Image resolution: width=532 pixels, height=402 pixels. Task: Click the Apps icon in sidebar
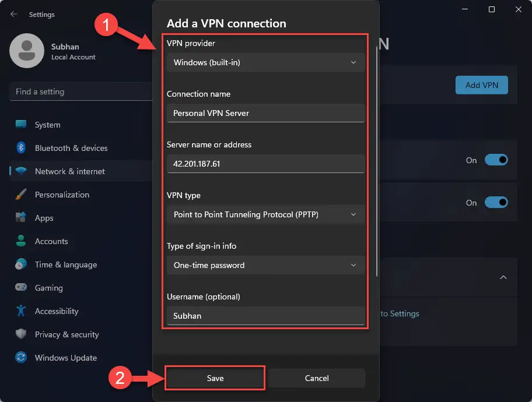point(21,218)
